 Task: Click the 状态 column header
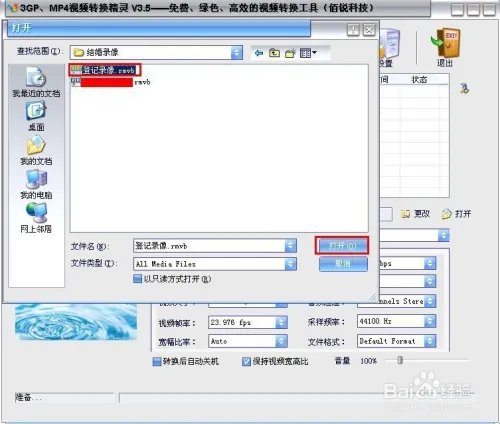pyautogui.click(x=419, y=79)
